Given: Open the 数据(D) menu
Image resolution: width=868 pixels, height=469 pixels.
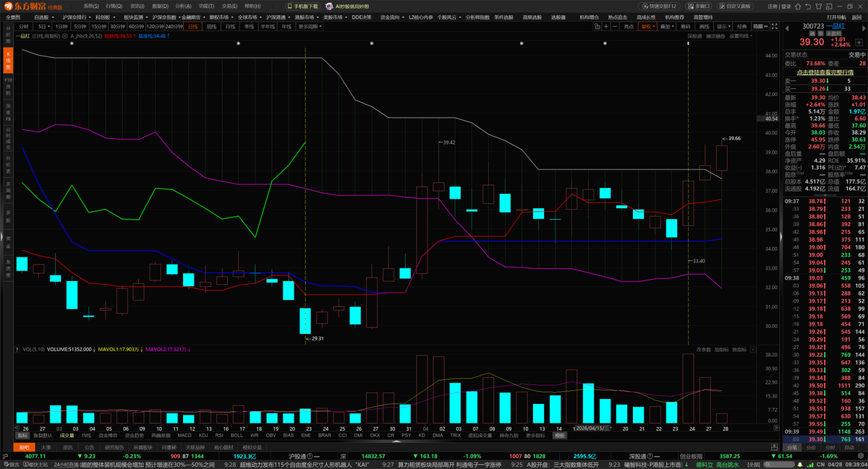Looking at the screenshot, I should tap(162, 7).
